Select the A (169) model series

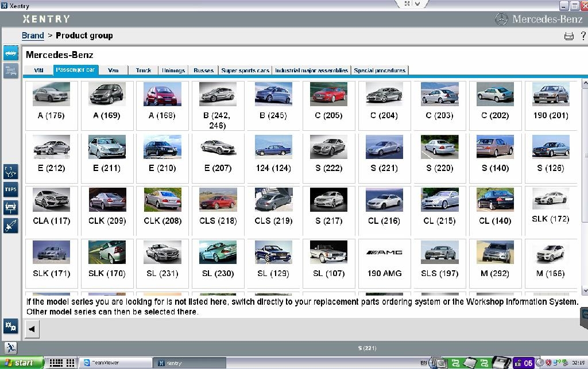pyautogui.click(x=107, y=106)
